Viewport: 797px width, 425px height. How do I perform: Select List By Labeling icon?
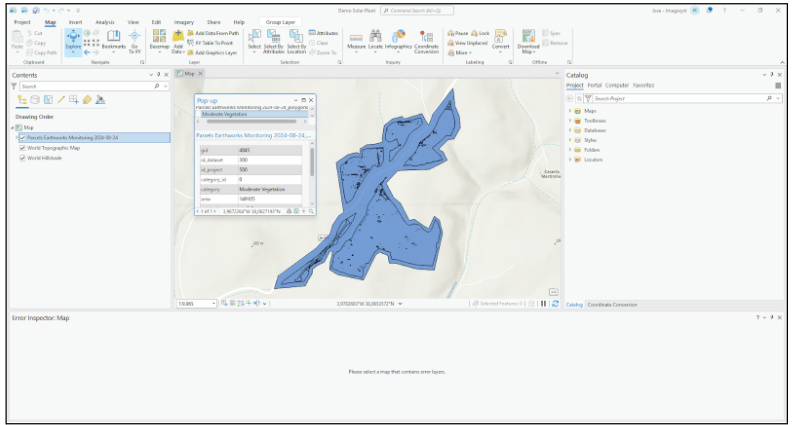pos(87,100)
